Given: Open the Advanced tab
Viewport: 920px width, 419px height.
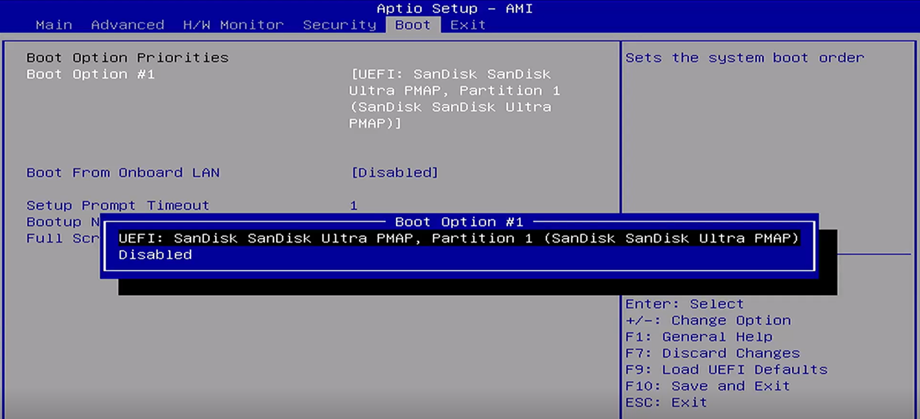Looking at the screenshot, I should 127,25.
